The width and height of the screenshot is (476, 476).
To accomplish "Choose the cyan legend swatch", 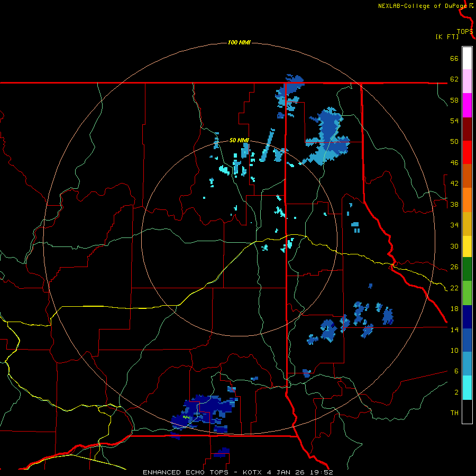I will (x=467, y=388).
